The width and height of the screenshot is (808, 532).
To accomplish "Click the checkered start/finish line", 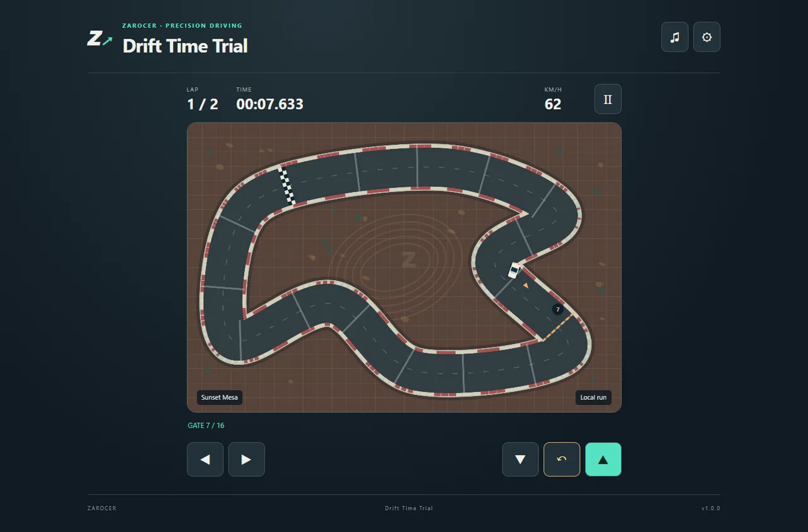I will point(287,186).
